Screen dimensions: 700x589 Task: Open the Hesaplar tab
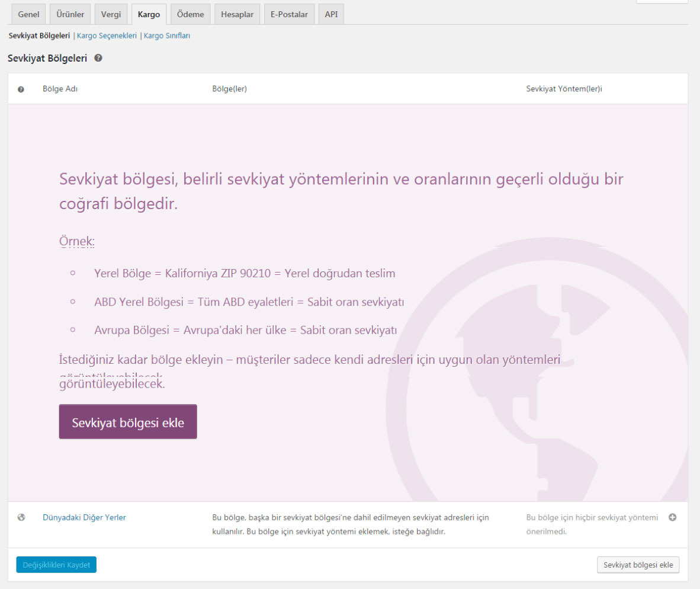(x=237, y=14)
